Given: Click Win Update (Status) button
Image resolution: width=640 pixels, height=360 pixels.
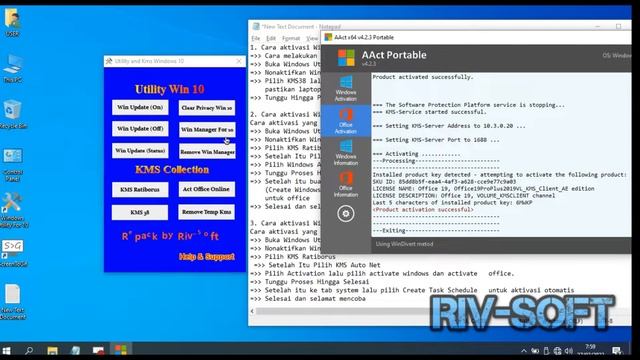Looking at the screenshot, I should tap(140, 151).
